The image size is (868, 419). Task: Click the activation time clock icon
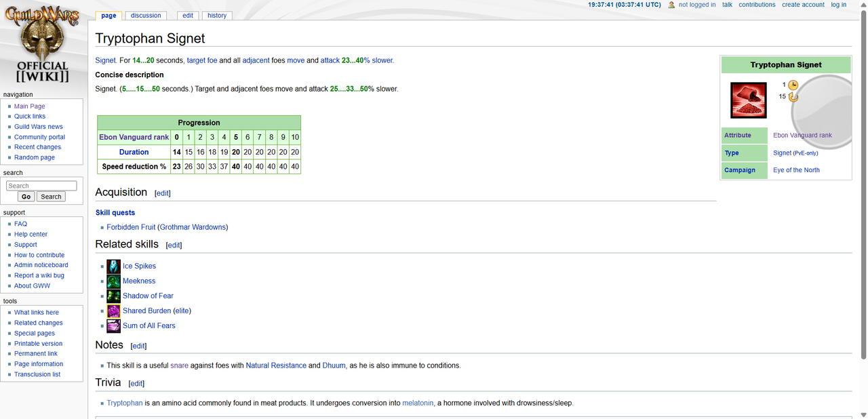point(793,85)
